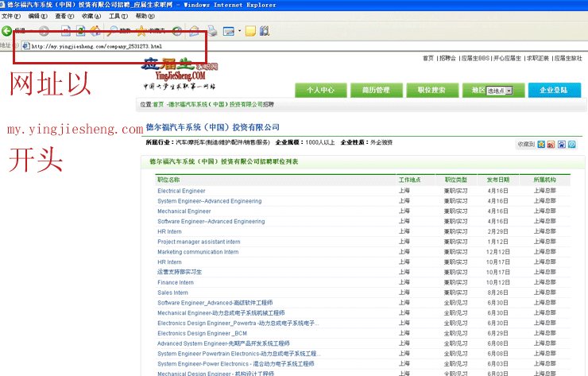
Task: Open 首页 top navigation link
Action: click(427, 58)
